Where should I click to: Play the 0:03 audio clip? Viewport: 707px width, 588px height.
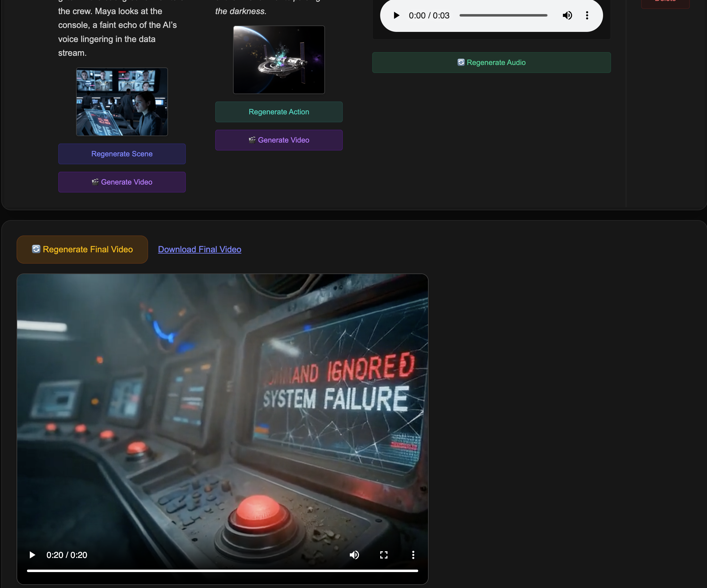[396, 16]
